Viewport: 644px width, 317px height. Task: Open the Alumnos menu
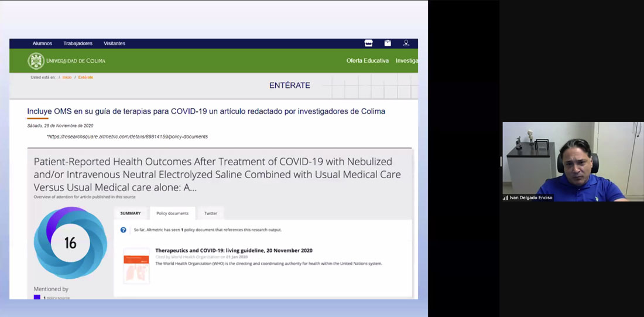point(42,43)
